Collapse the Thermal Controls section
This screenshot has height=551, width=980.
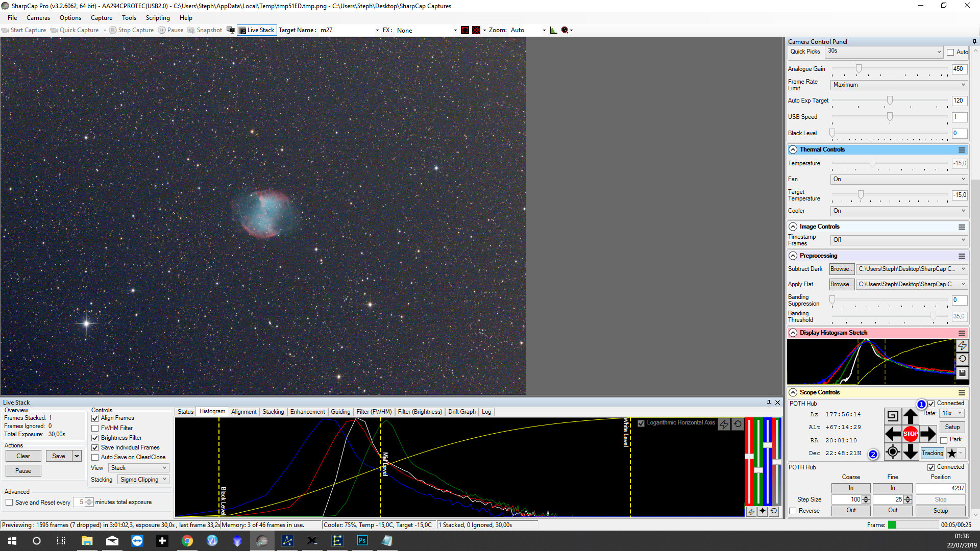coord(793,149)
